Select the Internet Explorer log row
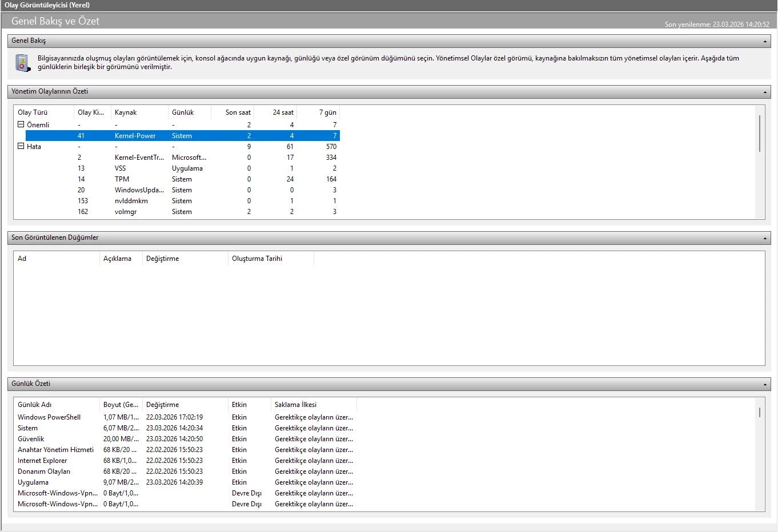778x532 pixels. tap(186, 461)
